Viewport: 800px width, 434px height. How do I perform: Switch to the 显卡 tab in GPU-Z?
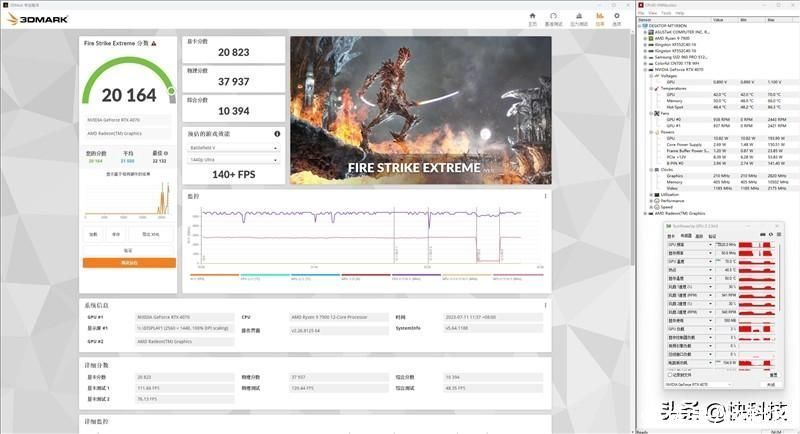click(671, 236)
